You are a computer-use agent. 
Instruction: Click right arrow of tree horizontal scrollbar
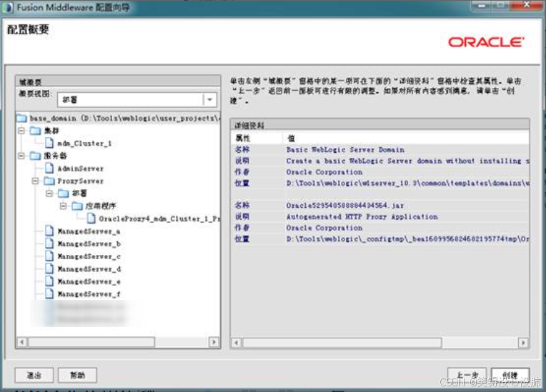[x=214, y=342]
